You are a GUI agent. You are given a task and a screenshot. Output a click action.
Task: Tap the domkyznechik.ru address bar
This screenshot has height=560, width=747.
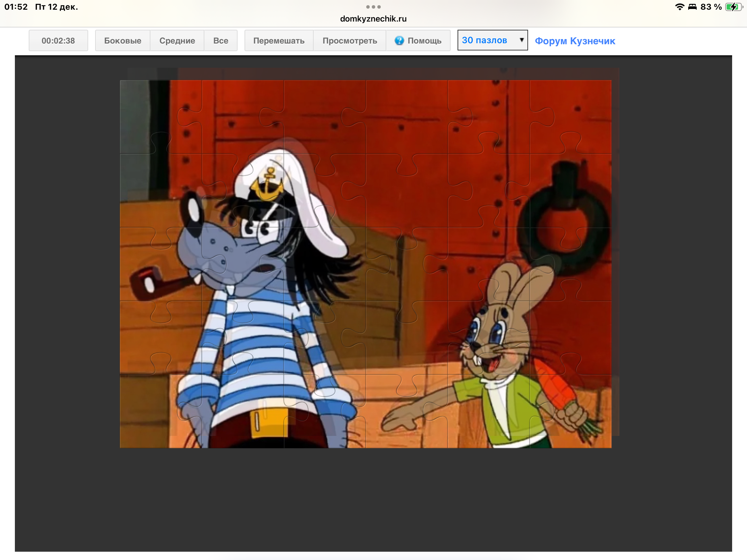[x=373, y=19]
